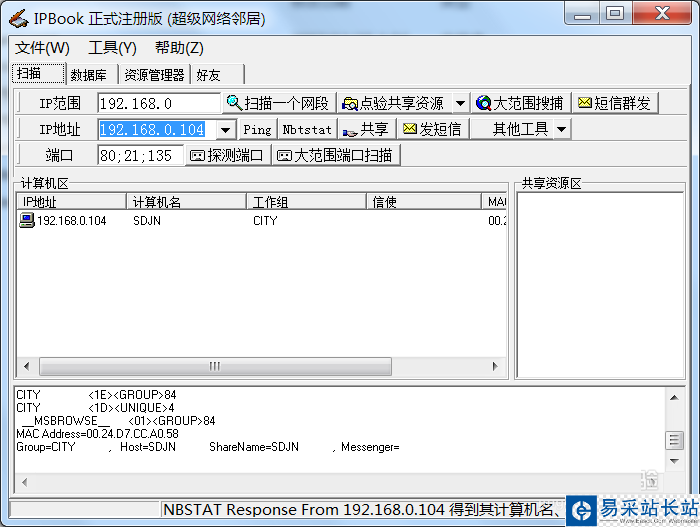Click the right scroll arrow of computer list
The height and width of the screenshot is (527, 700).
(495, 366)
